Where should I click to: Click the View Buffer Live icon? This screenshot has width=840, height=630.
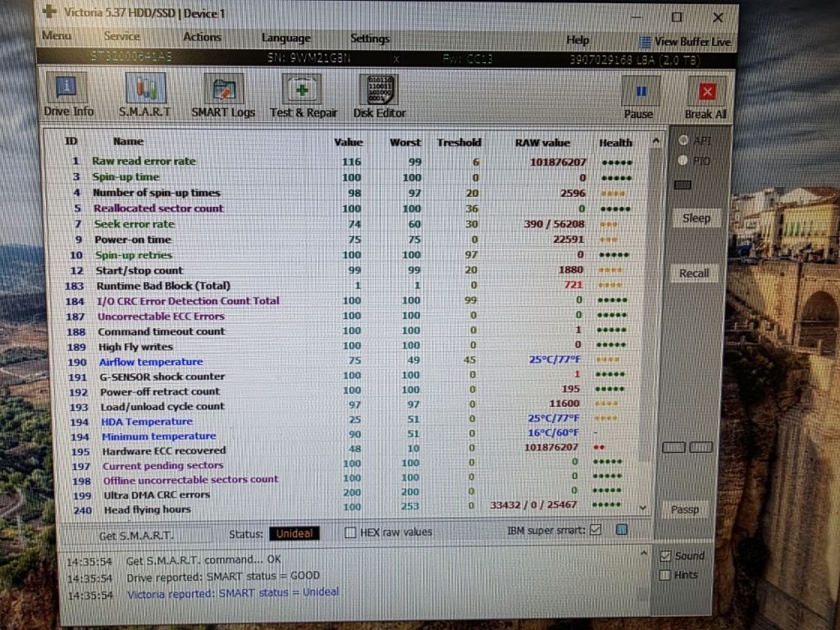coord(645,42)
